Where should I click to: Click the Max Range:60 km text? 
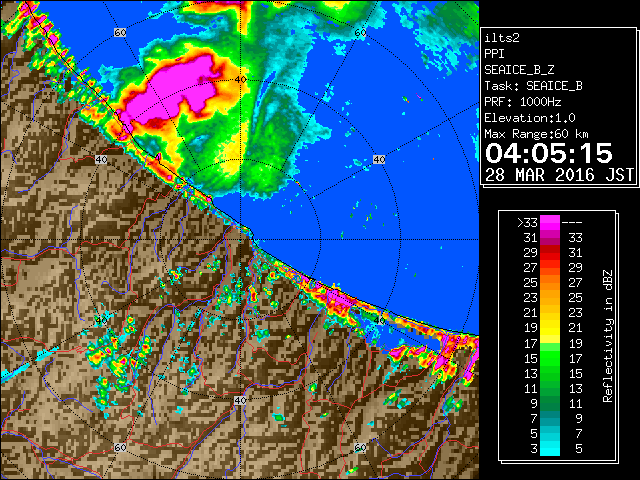[x=536, y=134]
